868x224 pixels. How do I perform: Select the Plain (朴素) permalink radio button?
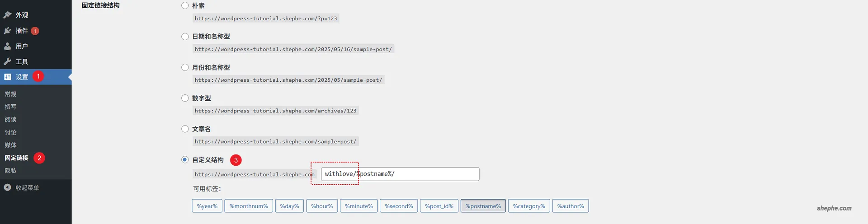click(185, 6)
